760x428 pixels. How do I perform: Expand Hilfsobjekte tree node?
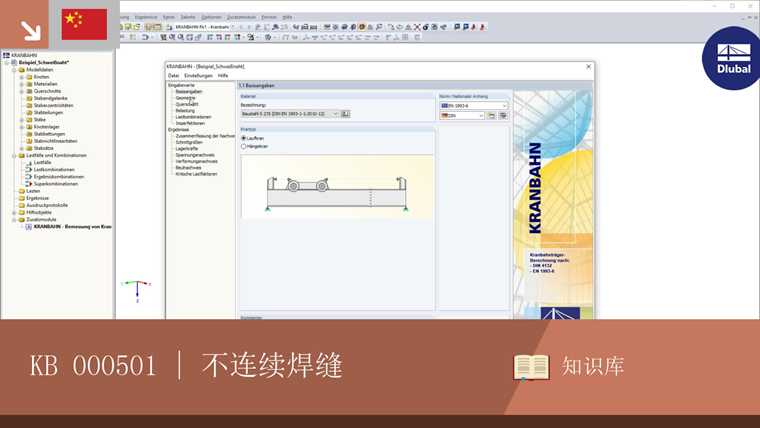(14, 212)
